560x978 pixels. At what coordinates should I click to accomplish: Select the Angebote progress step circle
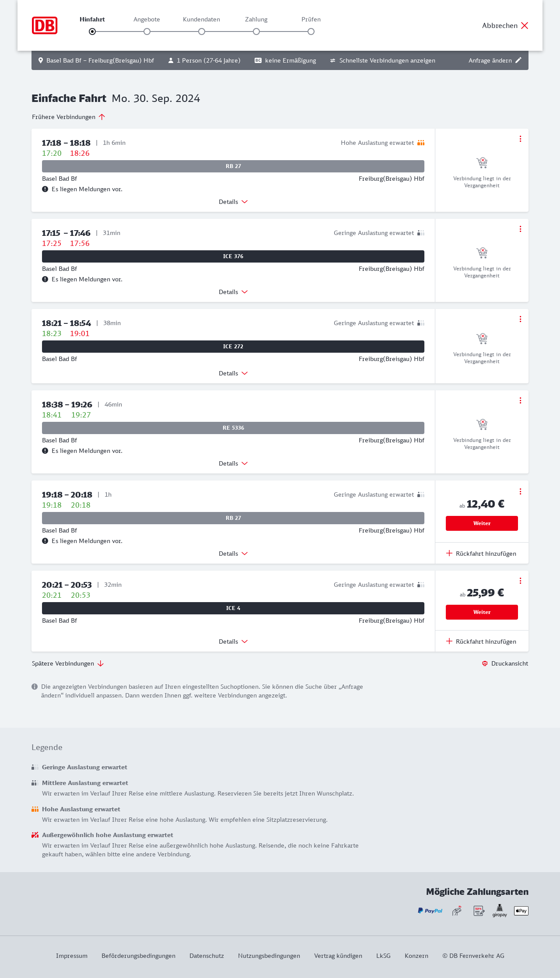(147, 32)
